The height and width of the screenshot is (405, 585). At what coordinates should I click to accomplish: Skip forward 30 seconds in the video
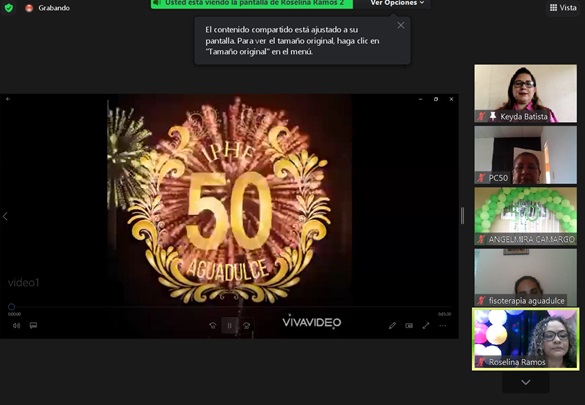pos(246,326)
